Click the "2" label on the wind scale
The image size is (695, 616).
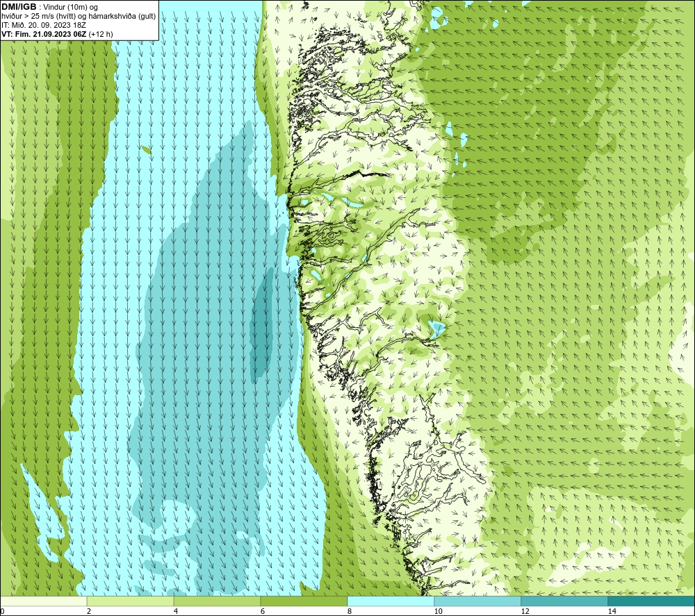click(x=89, y=612)
